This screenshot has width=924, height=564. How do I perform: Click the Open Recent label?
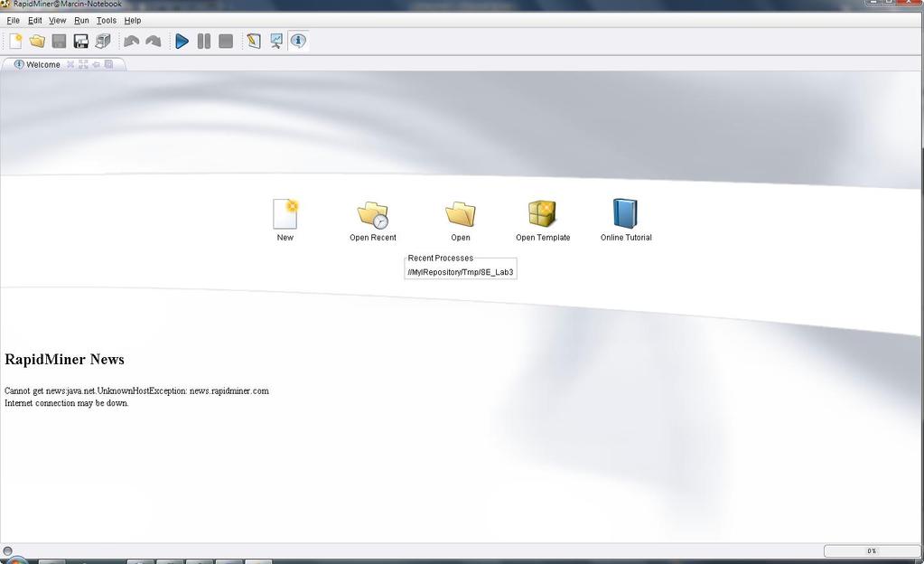(x=373, y=237)
